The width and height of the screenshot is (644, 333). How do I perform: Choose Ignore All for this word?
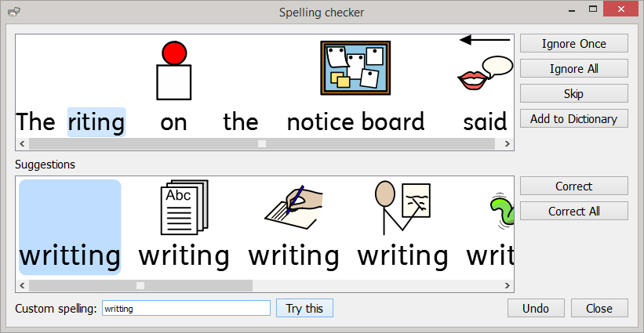[x=573, y=68]
